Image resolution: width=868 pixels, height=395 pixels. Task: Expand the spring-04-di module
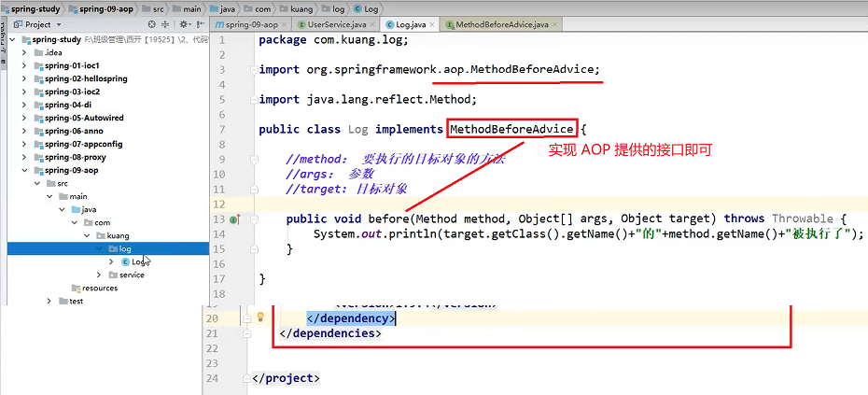[24, 105]
